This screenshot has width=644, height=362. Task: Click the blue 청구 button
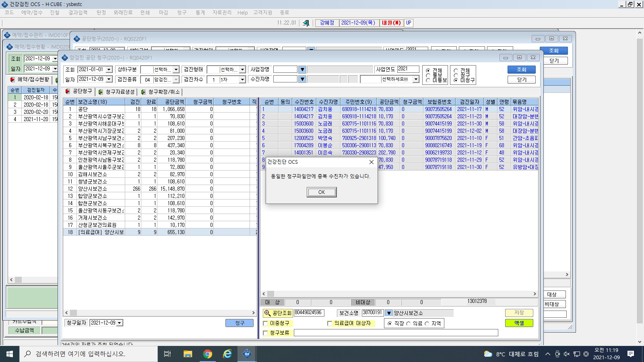tap(239, 323)
